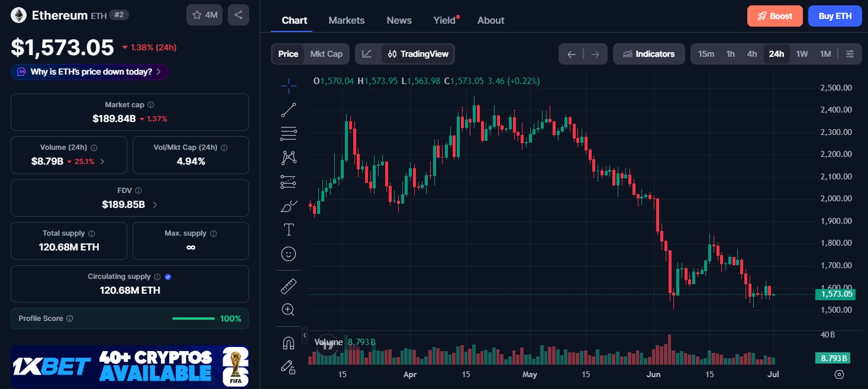Viewport: 868px width, 389px height.
Task: Show Max. supply info icon
Action: [x=213, y=233]
